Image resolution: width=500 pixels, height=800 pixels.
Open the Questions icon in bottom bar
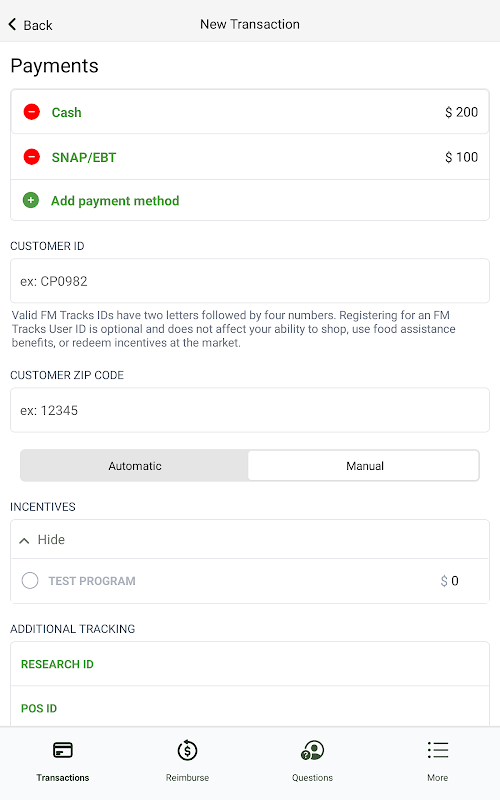(x=312, y=750)
